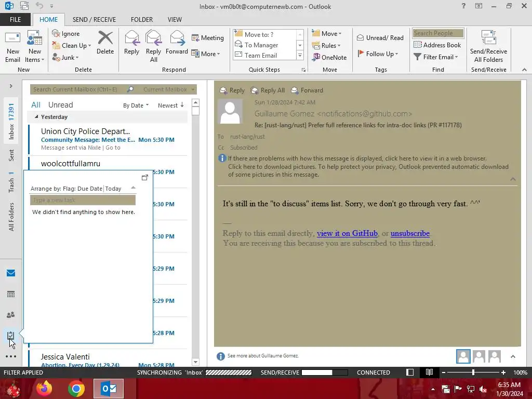Open People view in navigation bar

tap(11, 315)
